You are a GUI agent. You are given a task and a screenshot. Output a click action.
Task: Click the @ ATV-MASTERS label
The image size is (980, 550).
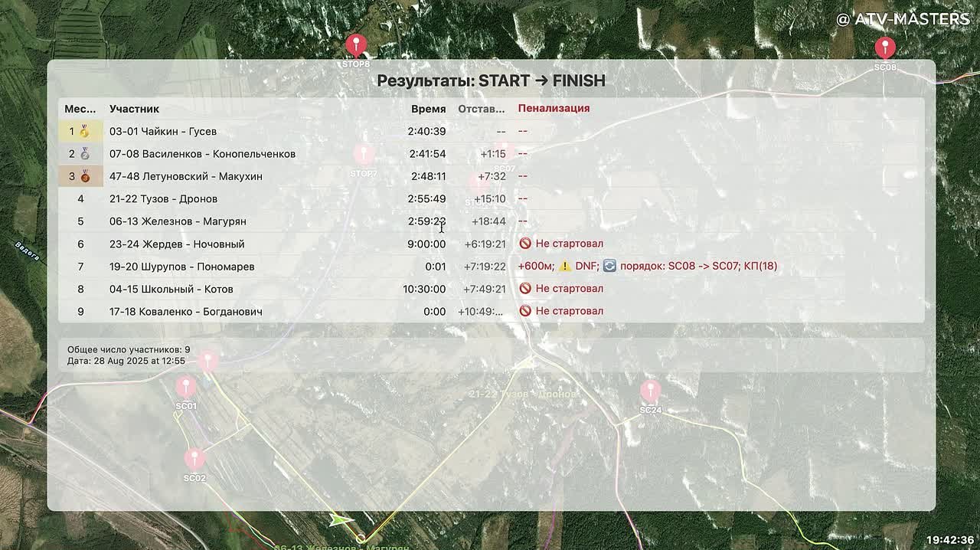coord(903,19)
